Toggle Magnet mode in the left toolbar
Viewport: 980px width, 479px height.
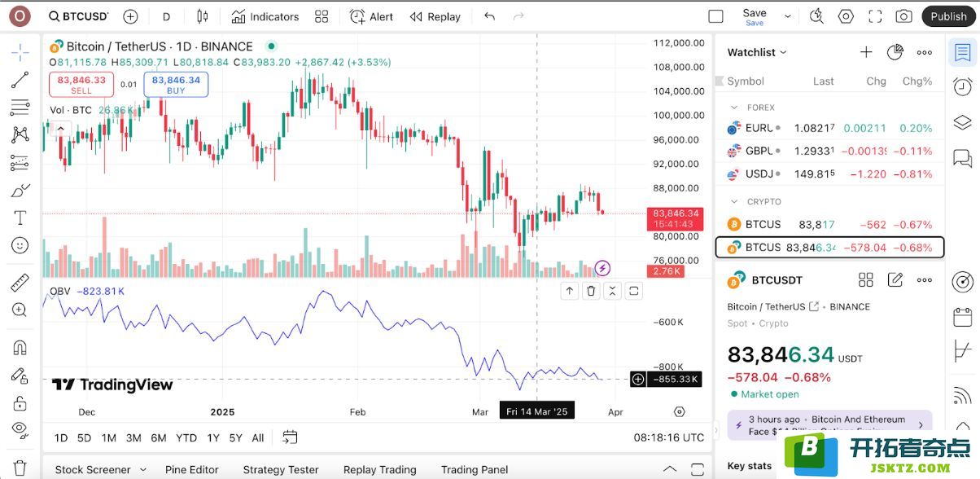pyautogui.click(x=20, y=348)
